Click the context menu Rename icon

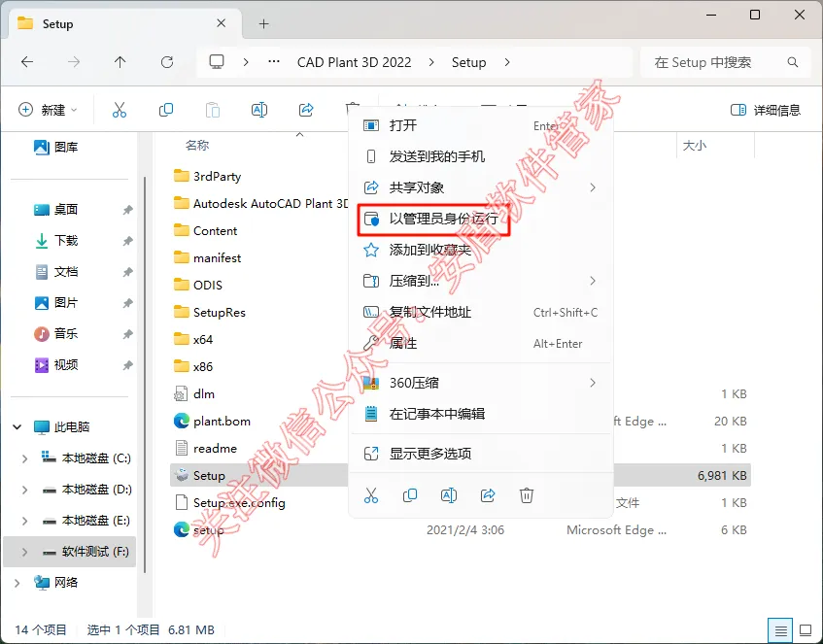pos(449,495)
